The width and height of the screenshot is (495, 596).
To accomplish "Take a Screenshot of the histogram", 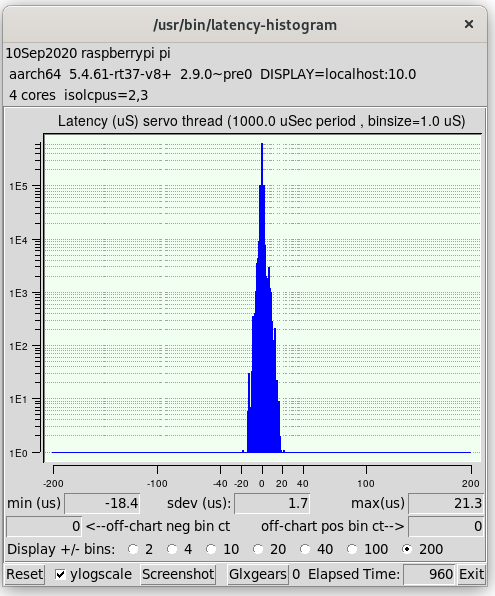I will (x=178, y=574).
